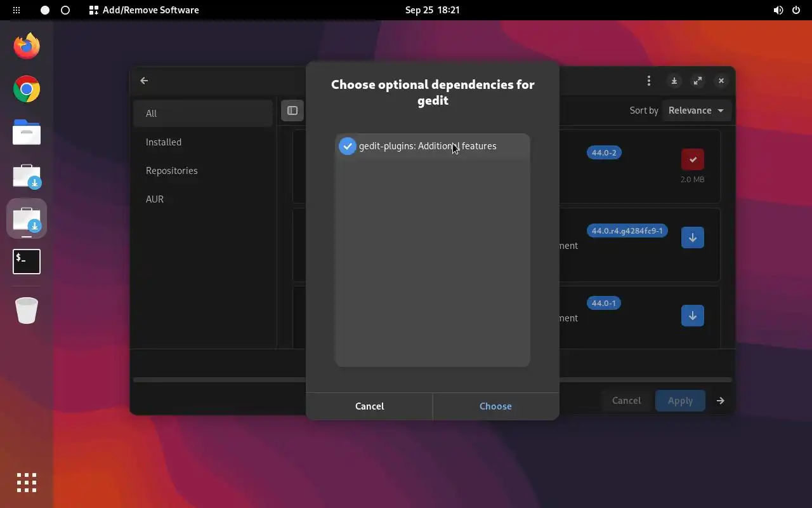Click install arrow for 44.0.r4.g4284fc9-1
812x508 pixels.
point(693,237)
